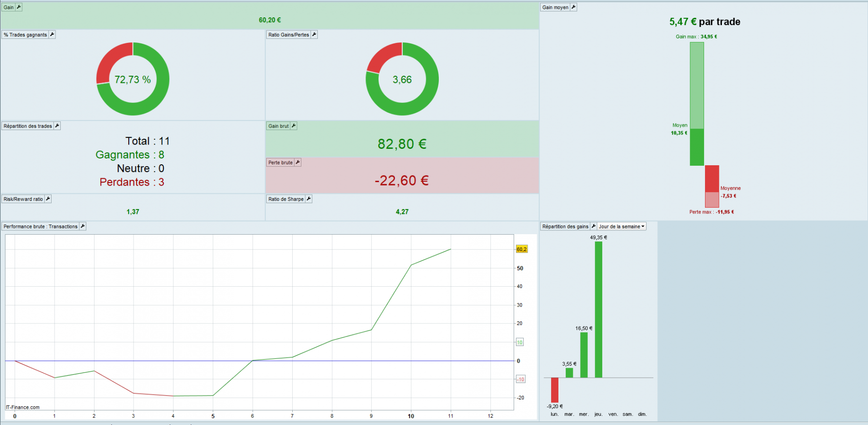
Task: Click the Perdantes : 3 line
Action: pyautogui.click(x=132, y=182)
